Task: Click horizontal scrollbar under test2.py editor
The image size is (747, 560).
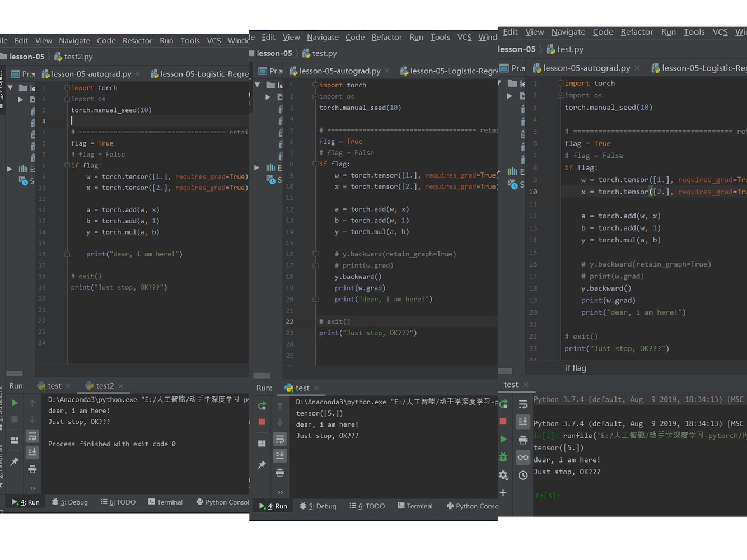Action: click(15, 374)
